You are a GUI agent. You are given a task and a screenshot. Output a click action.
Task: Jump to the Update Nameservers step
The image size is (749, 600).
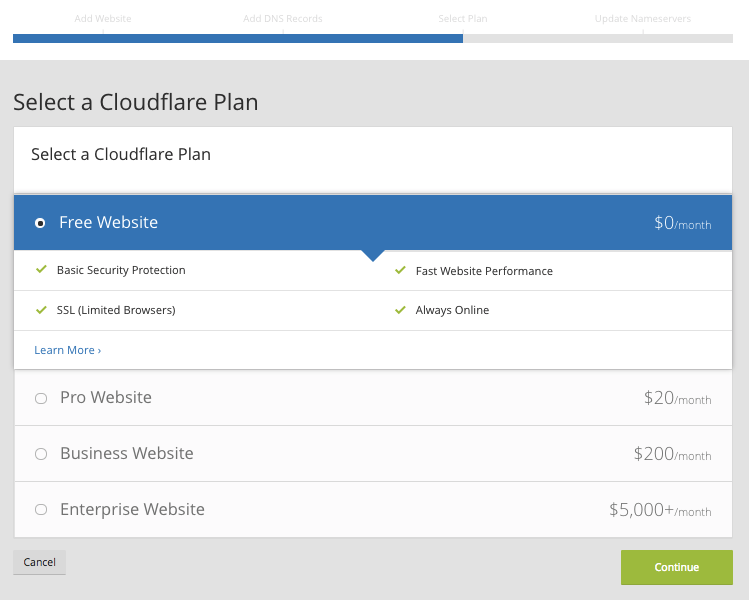pyautogui.click(x=643, y=19)
